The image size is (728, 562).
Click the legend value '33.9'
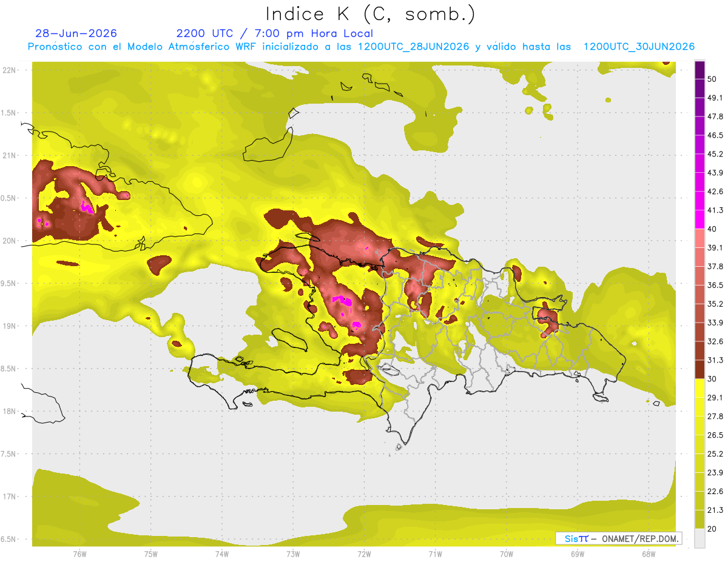[x=715, y=323]
